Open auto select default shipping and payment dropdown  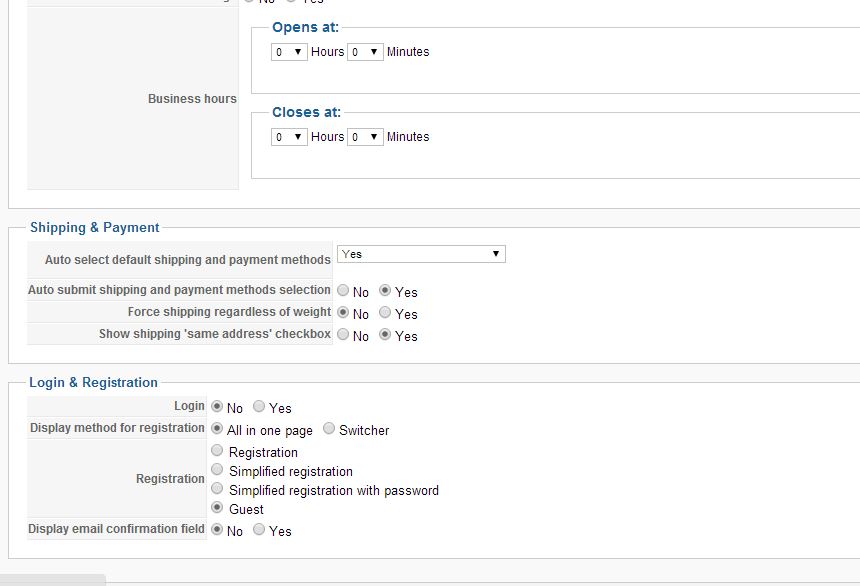click(x=421, y=254)
